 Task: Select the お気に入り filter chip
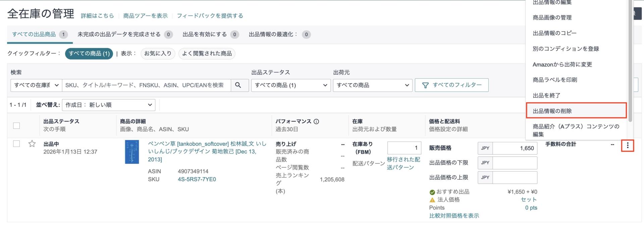(x=158, y=54)
